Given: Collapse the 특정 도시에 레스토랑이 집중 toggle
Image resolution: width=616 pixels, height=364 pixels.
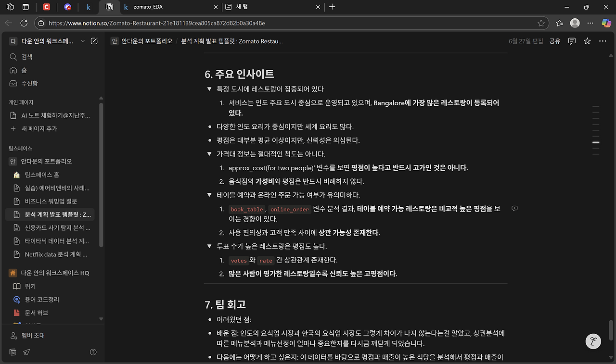Looking at the screenshot, I should pos(209,88).
